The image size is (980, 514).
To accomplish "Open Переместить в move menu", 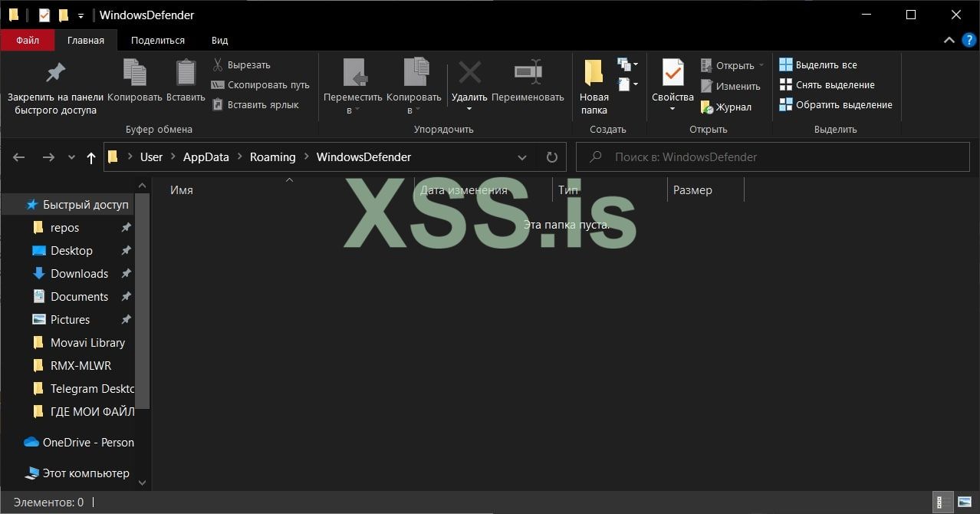I will [x=353, y=87].
